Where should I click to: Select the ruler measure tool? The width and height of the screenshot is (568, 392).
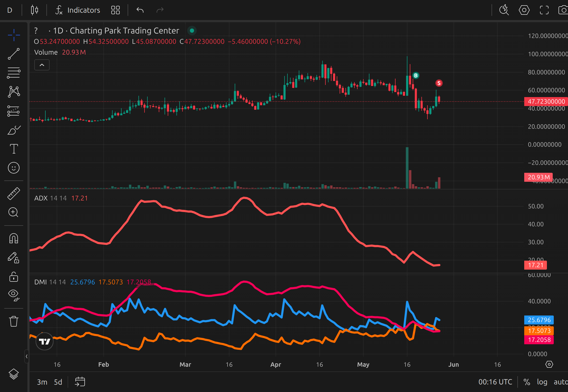pyautogui.click(x=14, y=193)
